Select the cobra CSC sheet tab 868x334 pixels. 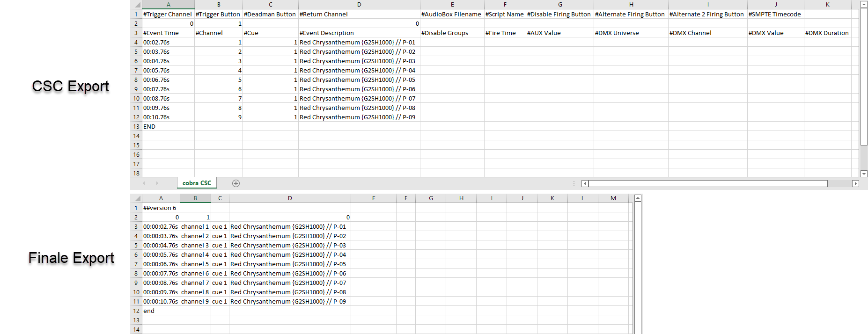[x=197, y=183]
